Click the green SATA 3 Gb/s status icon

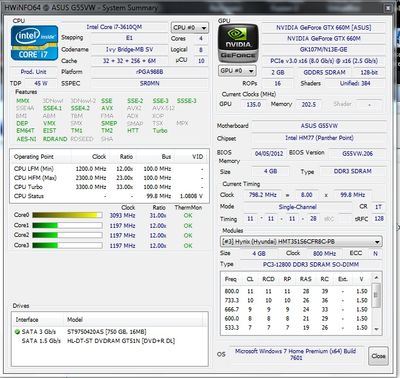point(17,332)
